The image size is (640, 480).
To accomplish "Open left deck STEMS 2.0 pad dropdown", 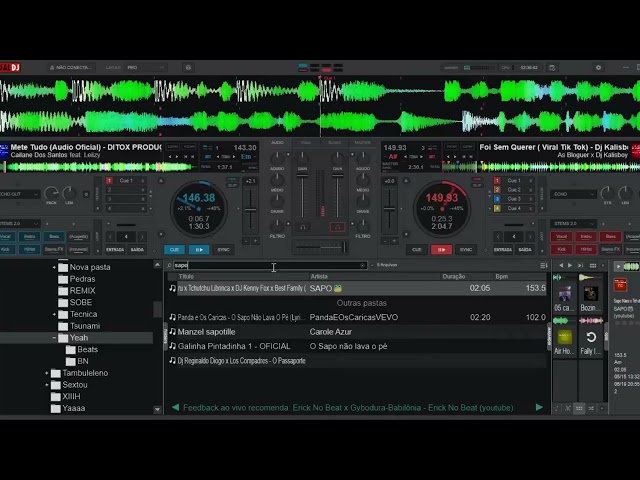I will pos(19,223).
